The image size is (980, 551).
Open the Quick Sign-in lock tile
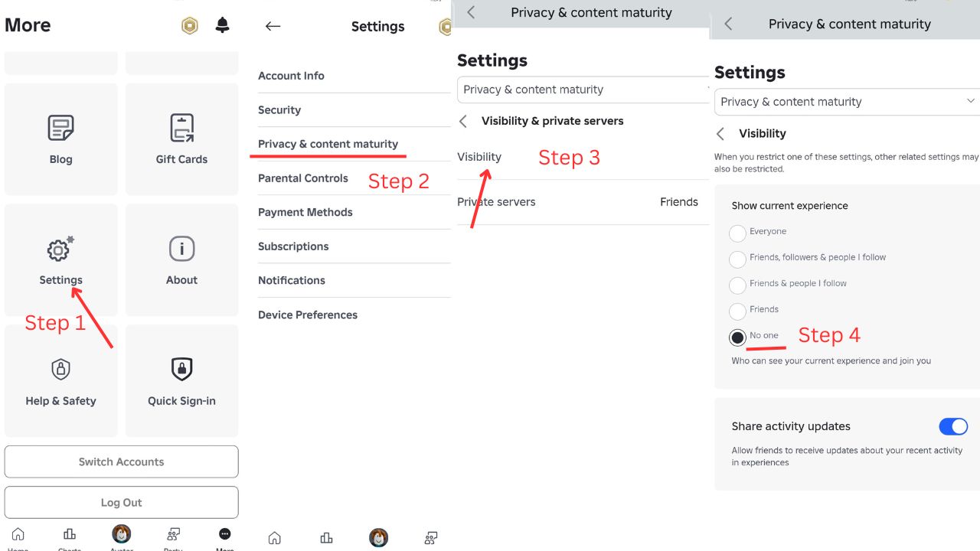point(181,380)
